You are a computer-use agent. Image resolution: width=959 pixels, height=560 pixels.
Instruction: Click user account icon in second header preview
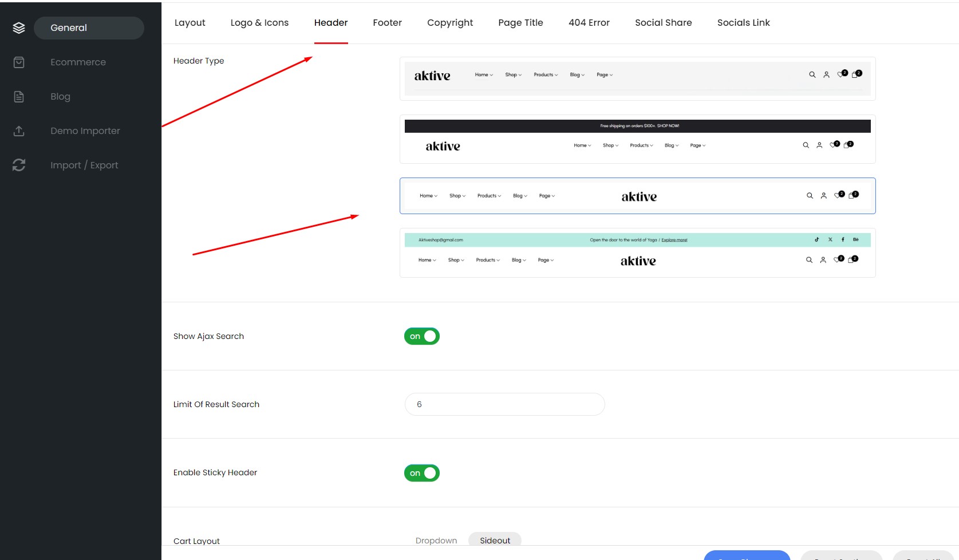[x=819, y=145]
